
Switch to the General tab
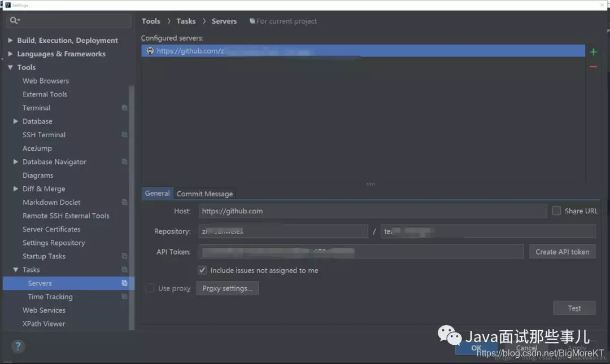click(x=158, y=193)
